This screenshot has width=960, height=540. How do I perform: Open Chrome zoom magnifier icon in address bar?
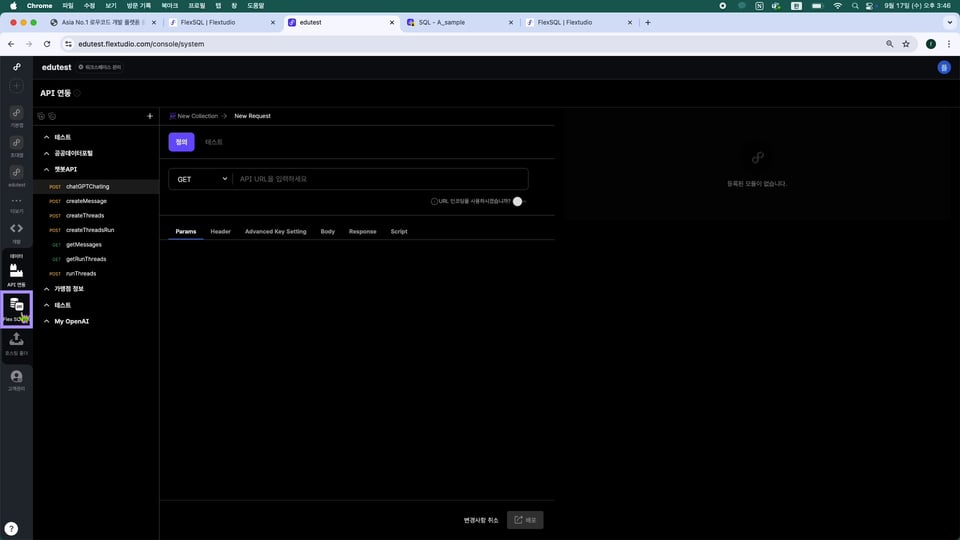click(x=890, y=44)
